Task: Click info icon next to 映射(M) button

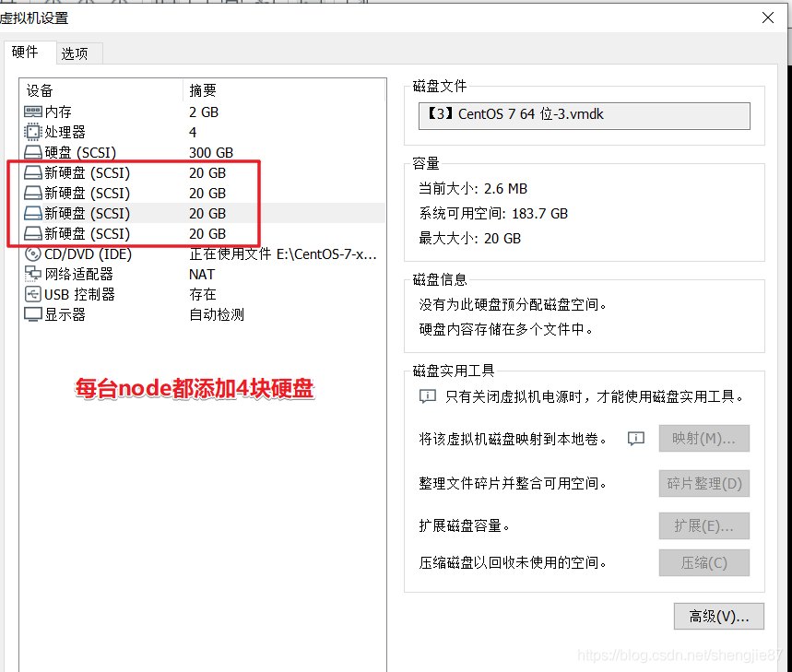Action: [636, 438]
